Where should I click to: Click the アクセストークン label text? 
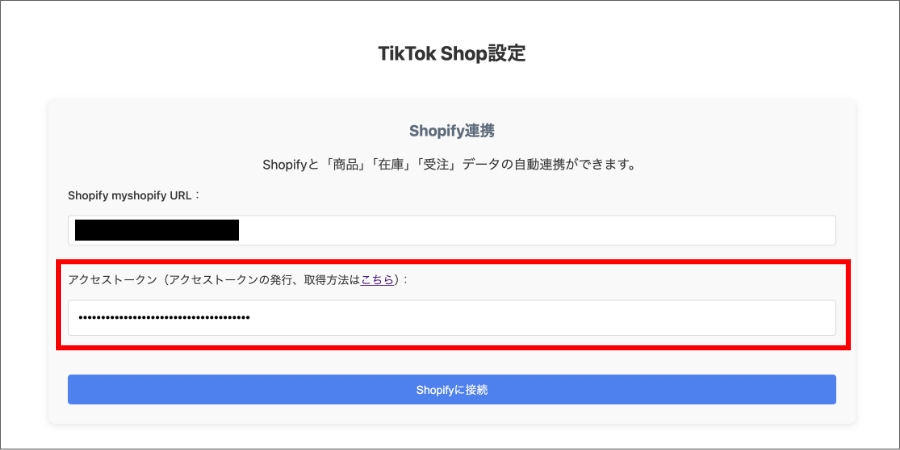pyautogui.click(x=110, y=280)
